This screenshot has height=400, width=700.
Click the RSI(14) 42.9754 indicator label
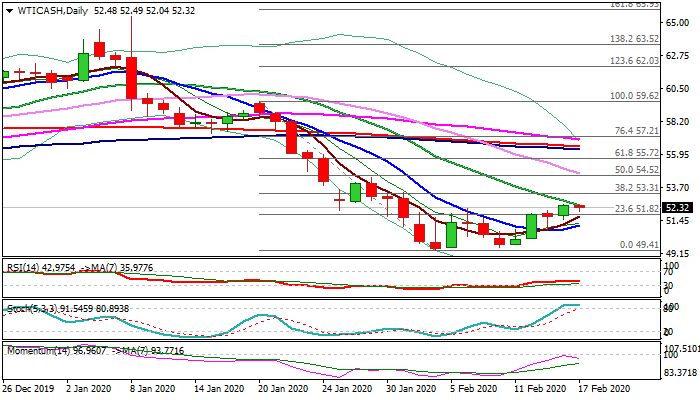click(41, 268)
